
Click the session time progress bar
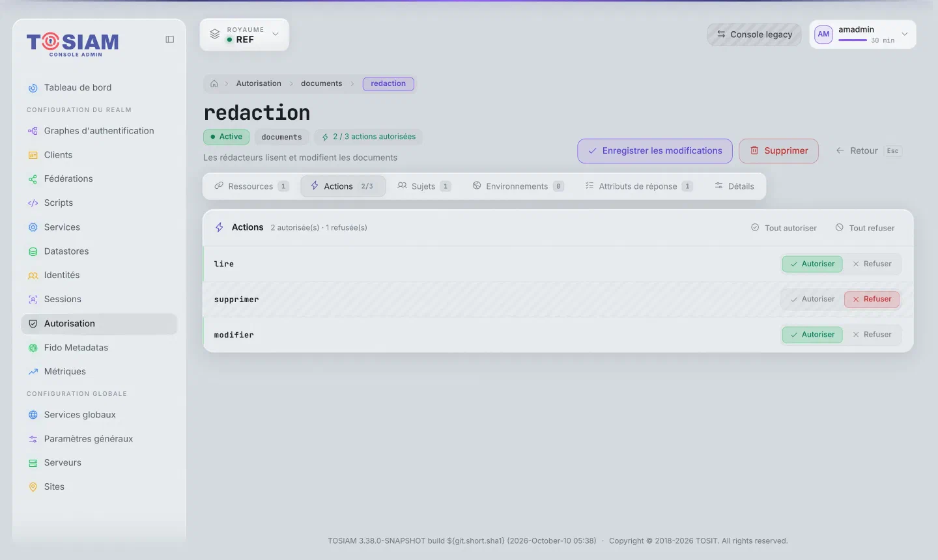[x=853, y=40]
